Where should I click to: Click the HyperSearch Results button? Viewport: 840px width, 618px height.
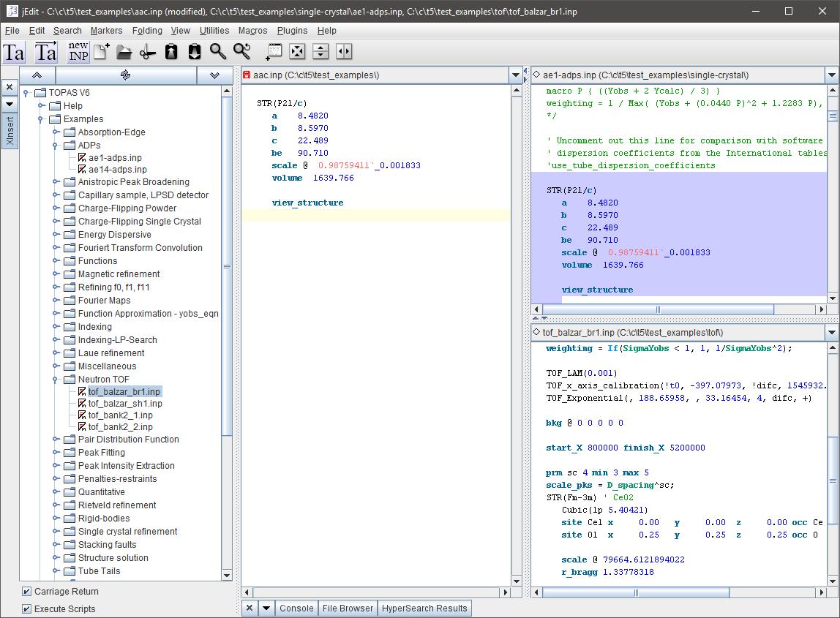(x=424, y=608)
